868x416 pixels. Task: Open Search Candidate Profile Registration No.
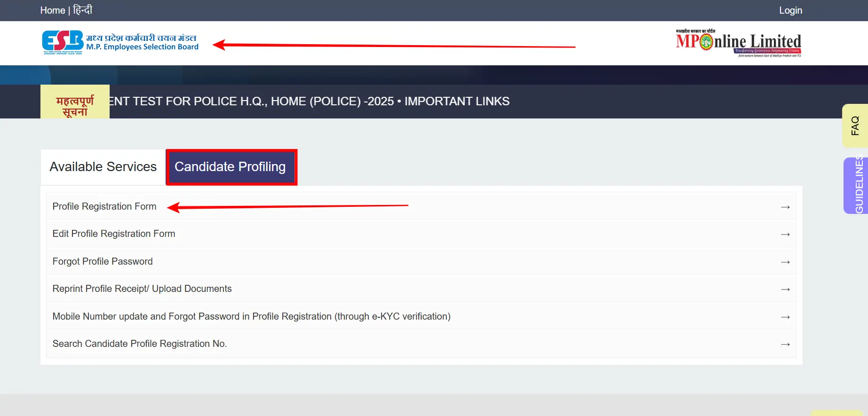pos(140,344)
